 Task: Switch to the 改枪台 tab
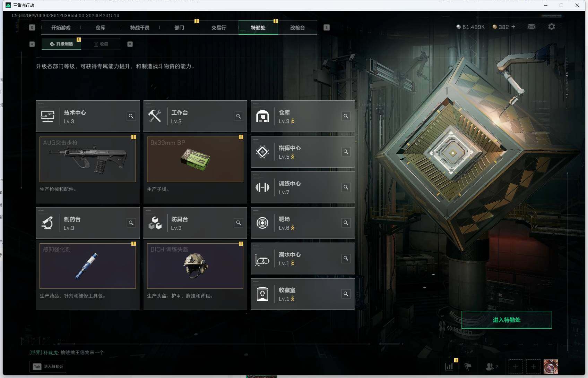click(297, 27)
